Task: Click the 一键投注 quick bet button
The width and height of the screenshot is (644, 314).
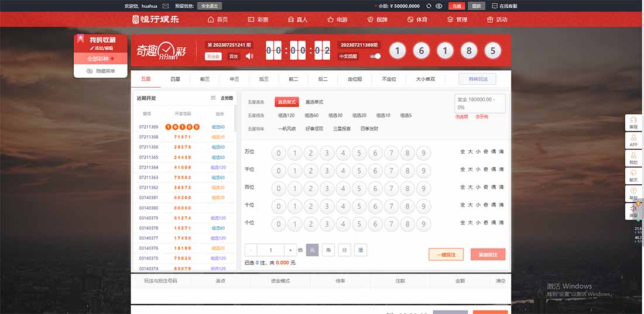Action: click(446, 254)
